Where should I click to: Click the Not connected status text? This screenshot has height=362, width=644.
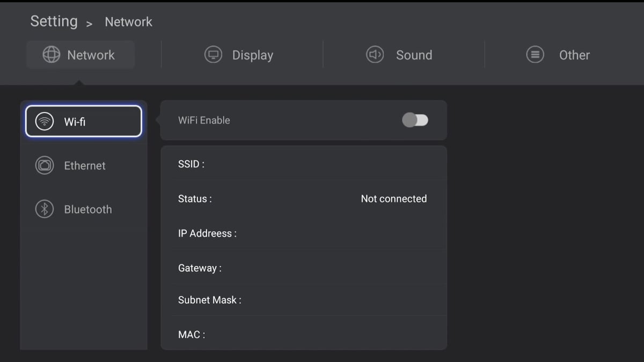coord(393,199)
